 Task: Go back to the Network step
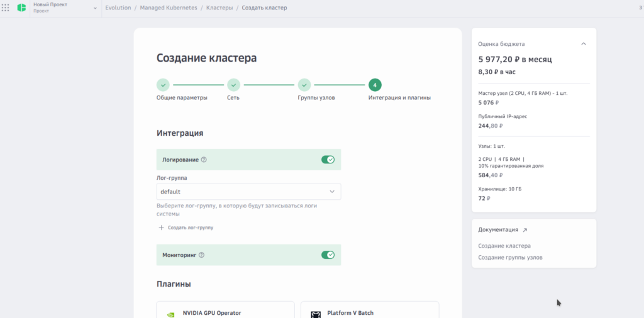point(233,85)
